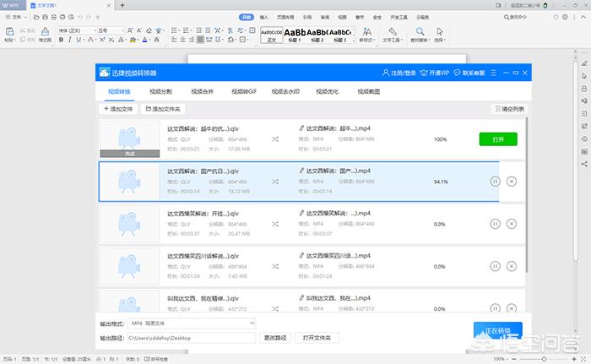Viewport: 591px width, 364px height.
Task: Open the WPS Page Layout ribbon tab
Action: pos(285,18)
